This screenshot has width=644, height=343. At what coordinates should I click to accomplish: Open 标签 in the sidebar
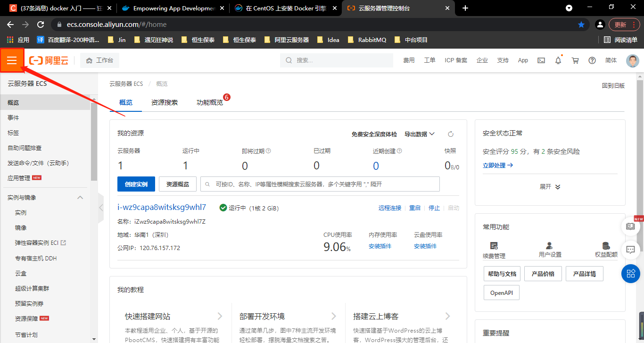pyautogui.click(x=13, y=133)
